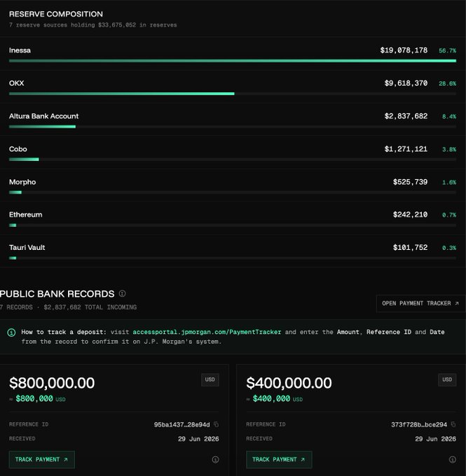Click the 1.6% Morpho percentage
The width and height of the screenshot is (466, 476).
(449, 182)
